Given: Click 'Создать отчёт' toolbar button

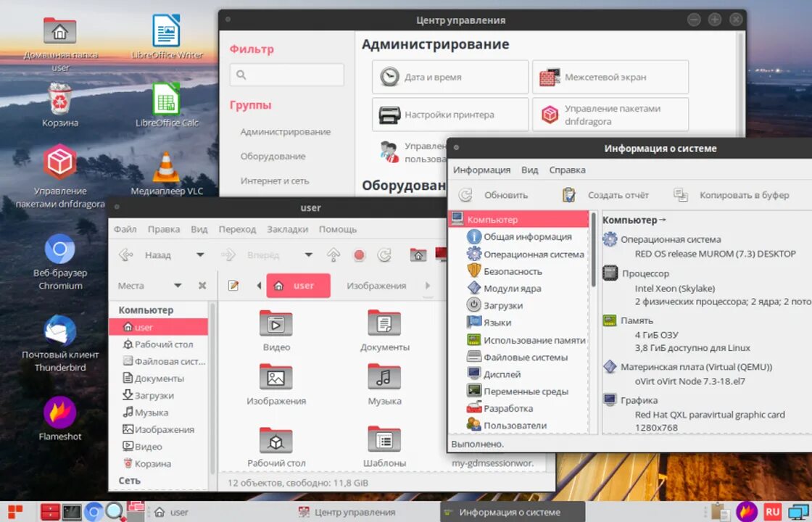Looking at the screenshot, I should pos(618,194).
